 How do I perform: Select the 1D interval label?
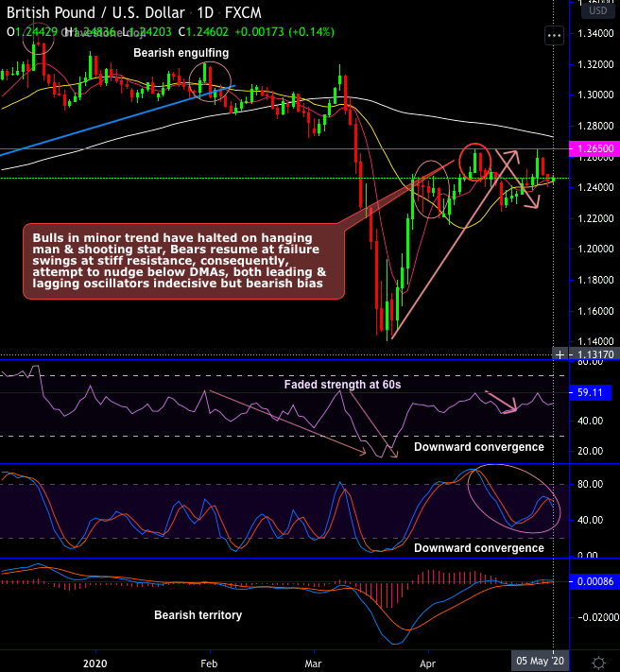click(x=205, y=13)
